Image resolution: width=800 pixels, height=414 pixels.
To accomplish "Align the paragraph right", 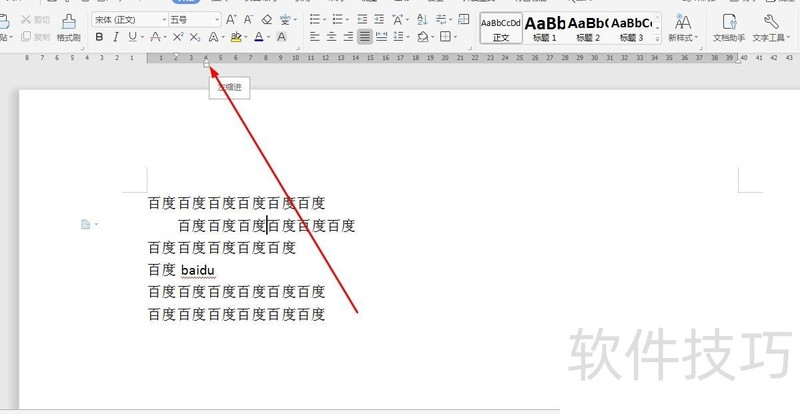I will [x=348, y=37].
